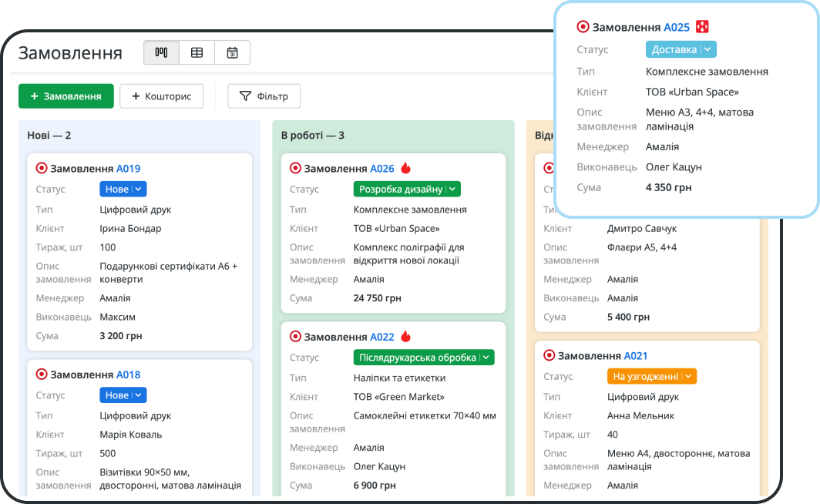Image resolution: width=820 pixels, height=504 pixels.
Task: Click target icon of order A026
Action: (295, 168)
